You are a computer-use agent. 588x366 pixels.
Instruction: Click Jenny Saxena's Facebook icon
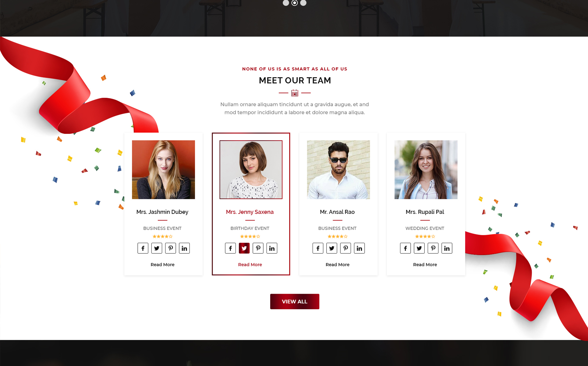pyautogui.click(x=230, y=248)
